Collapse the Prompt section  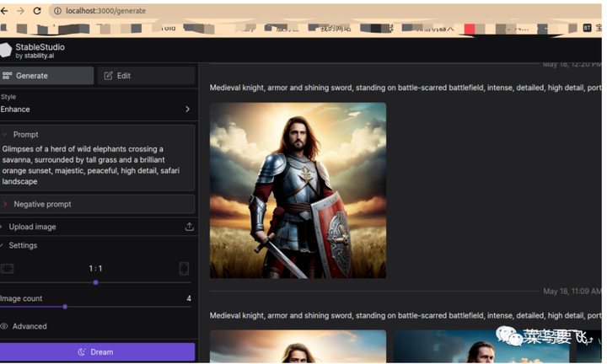(x=5, y=135)
